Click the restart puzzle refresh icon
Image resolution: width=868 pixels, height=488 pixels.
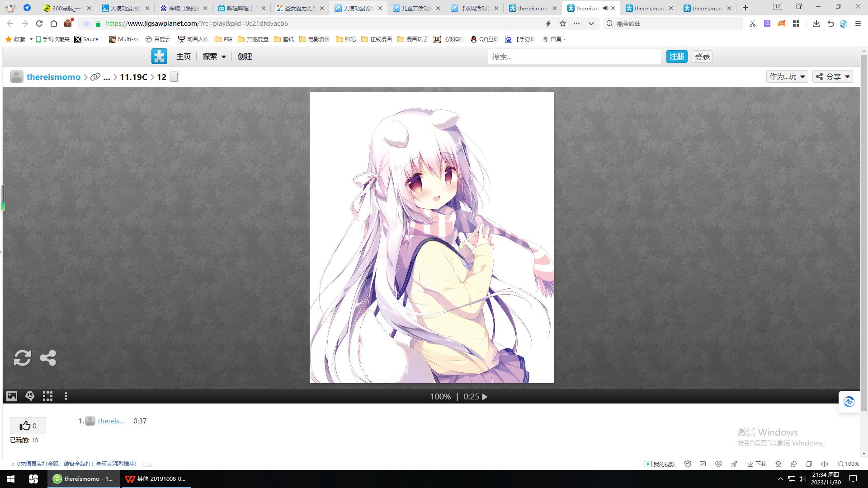22,358
